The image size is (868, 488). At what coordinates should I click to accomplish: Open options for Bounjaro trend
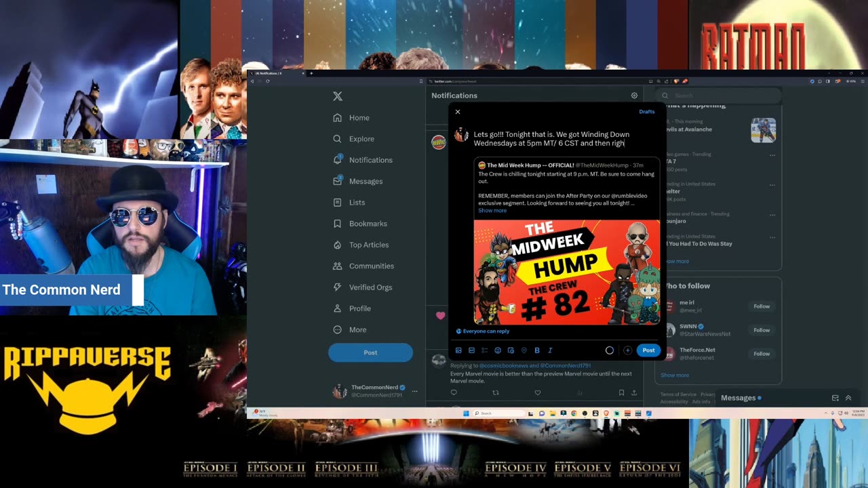pyautogui.click(x=772, y=214)
